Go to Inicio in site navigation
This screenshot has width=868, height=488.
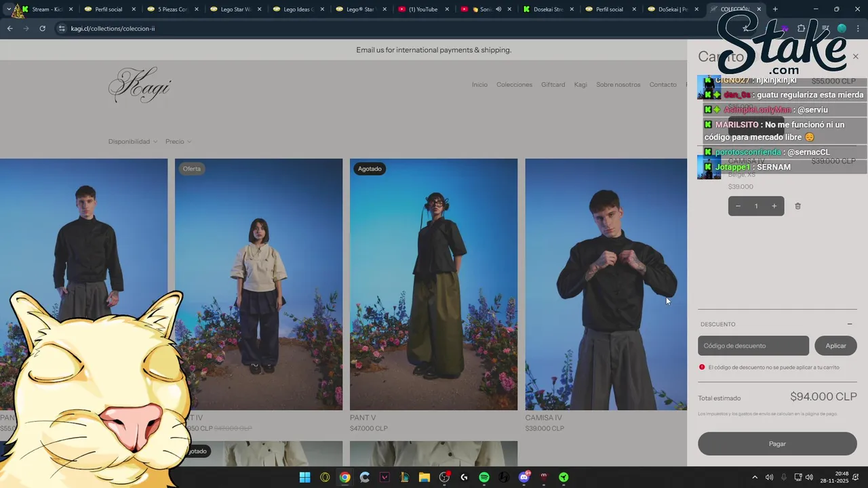[479, 85]
